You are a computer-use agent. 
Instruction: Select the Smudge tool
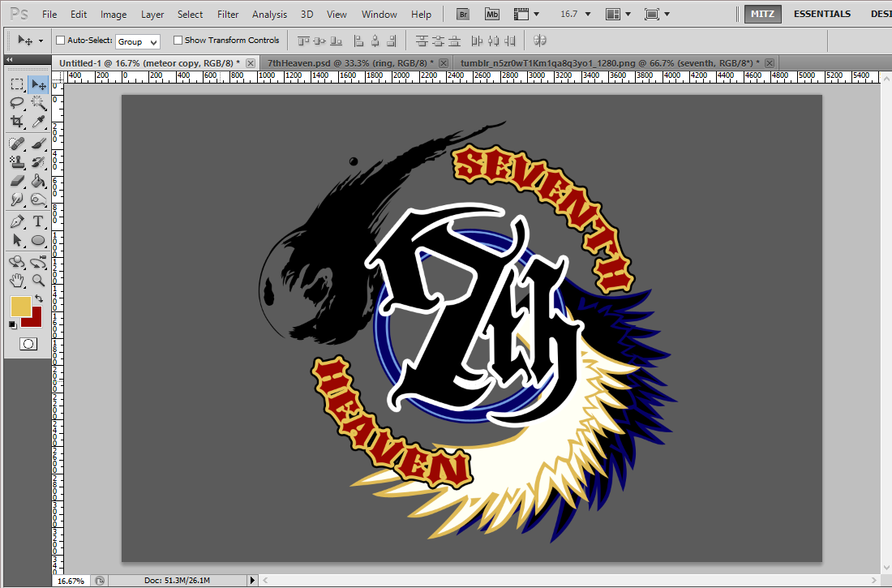[17, 200]
